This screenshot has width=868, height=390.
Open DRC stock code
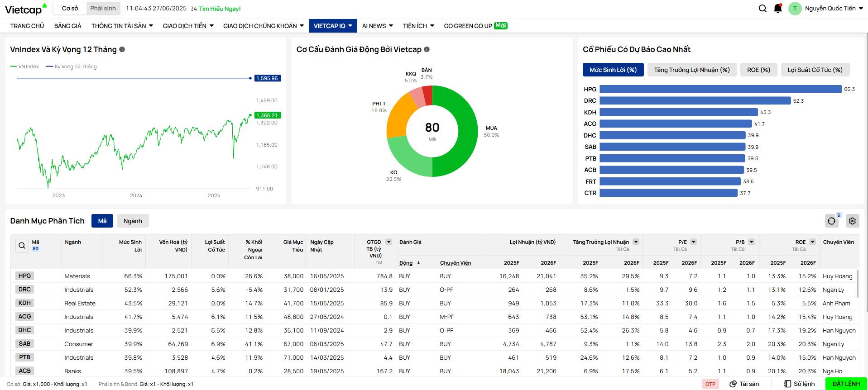[24, 289]
